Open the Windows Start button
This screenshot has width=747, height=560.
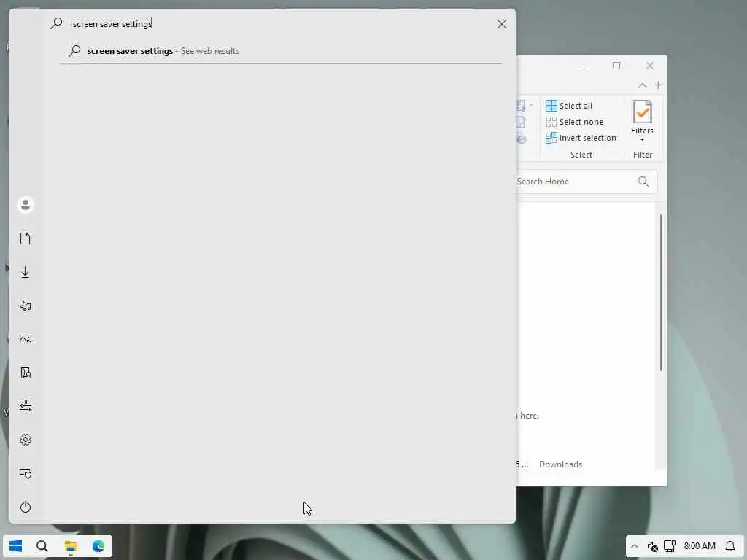click(x=16, y=545)
